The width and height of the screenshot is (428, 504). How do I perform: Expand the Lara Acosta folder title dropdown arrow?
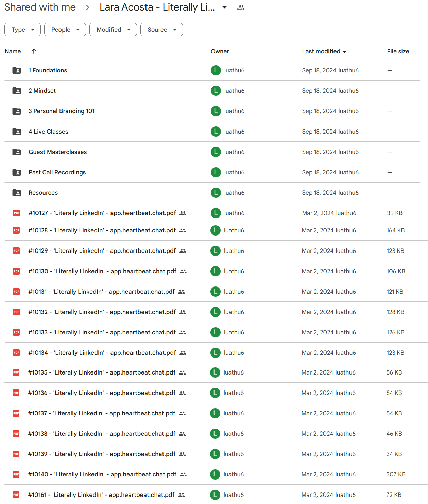pos(224,7)
